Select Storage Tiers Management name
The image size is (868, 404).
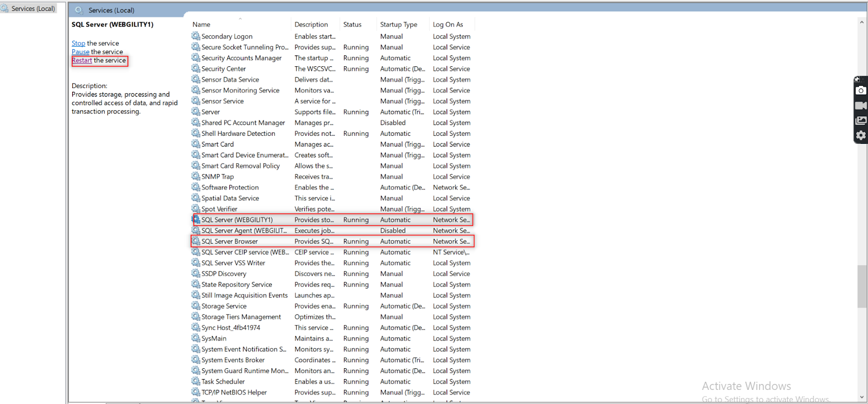click(x=241, y=317)
